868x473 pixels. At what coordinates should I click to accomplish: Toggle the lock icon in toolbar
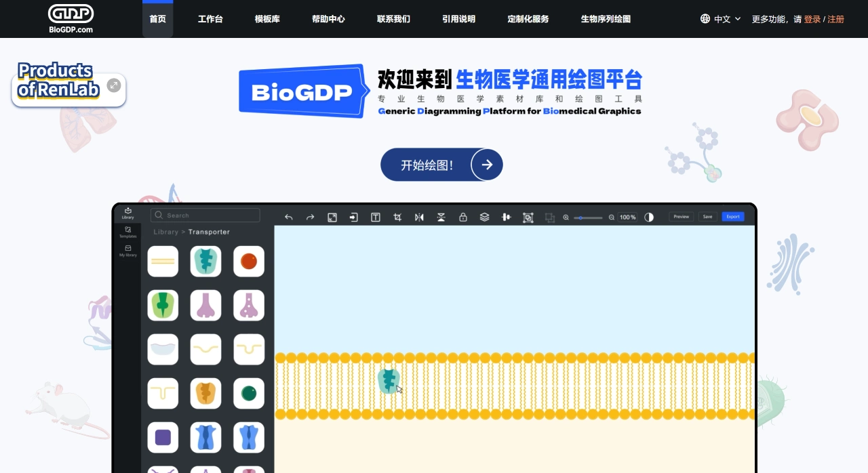coord(462,218)
